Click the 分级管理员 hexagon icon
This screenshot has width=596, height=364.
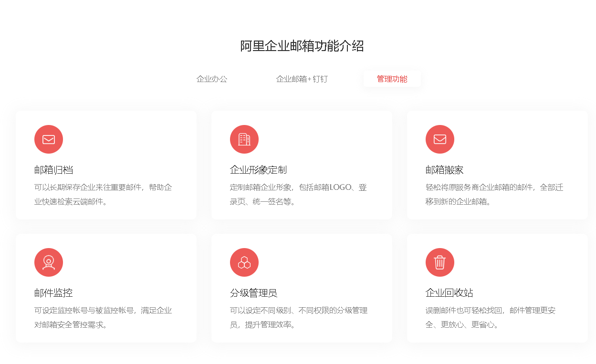pyautogui.click(x=244, y=262)
